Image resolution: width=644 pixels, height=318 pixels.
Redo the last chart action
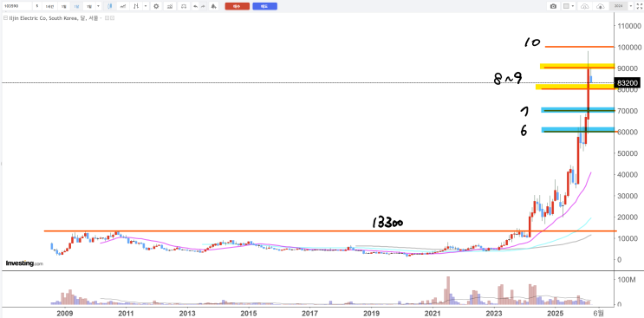coord(203,6)
